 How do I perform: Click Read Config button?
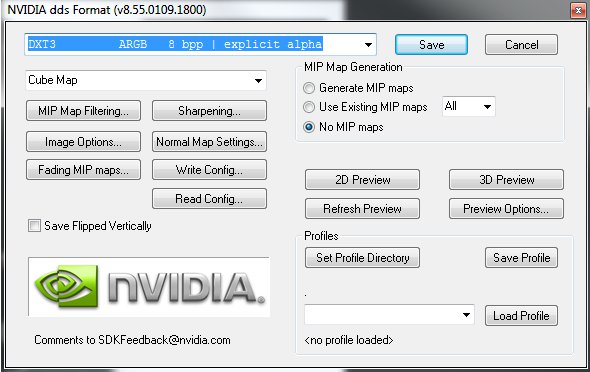[209, 198]
